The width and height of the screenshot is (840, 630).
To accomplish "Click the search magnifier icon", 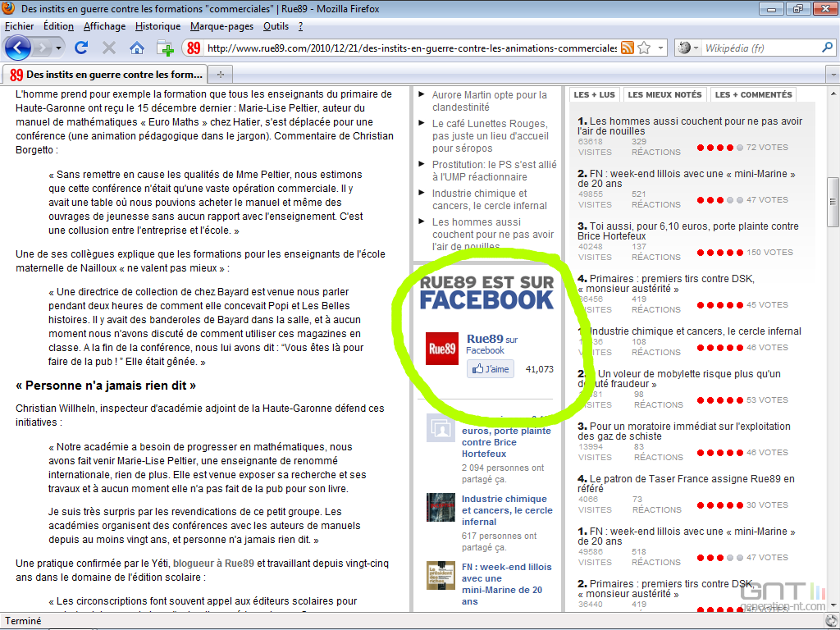I will click(x=827, y=48).
